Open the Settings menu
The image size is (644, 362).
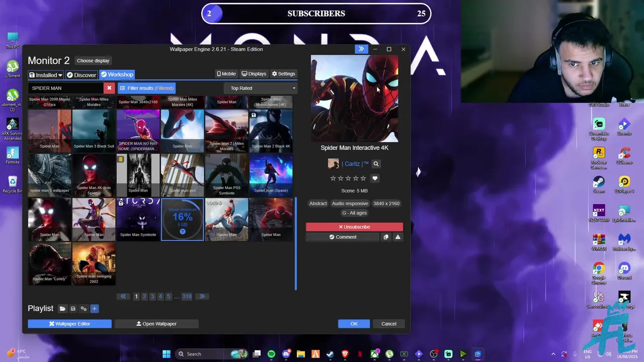pyautogui.click(x=284, y=74)
